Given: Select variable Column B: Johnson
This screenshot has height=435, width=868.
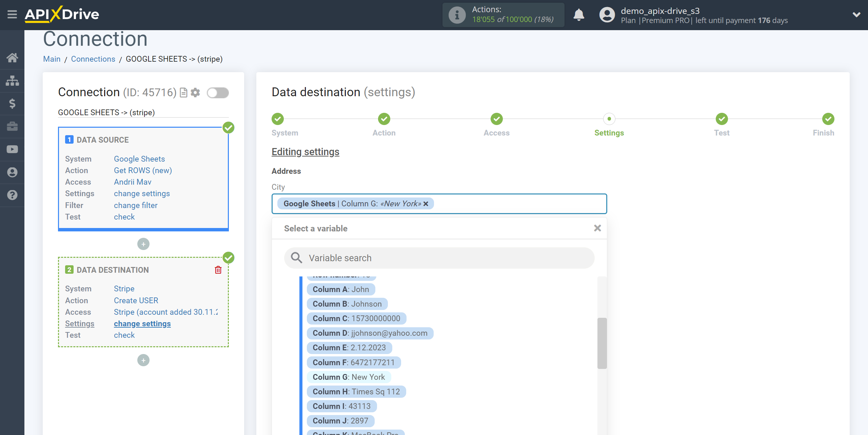Looking at the screenshot, I should click(x=347, y=304).
